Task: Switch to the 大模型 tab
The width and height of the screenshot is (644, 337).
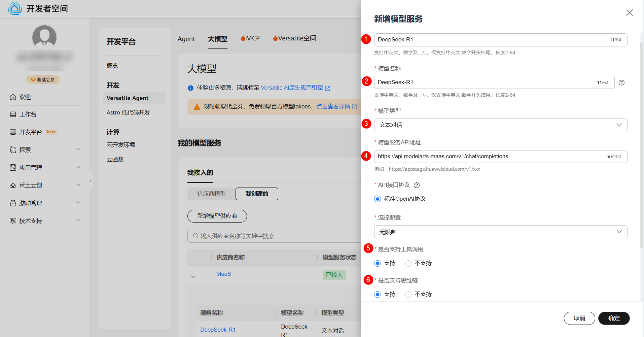Action: pyautogui.click(x=218, y=39)
